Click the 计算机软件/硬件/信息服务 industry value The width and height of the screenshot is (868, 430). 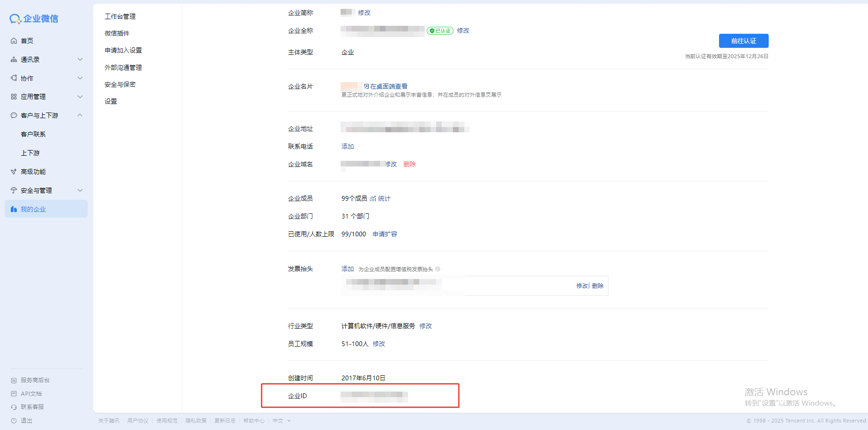click(378, 326)
